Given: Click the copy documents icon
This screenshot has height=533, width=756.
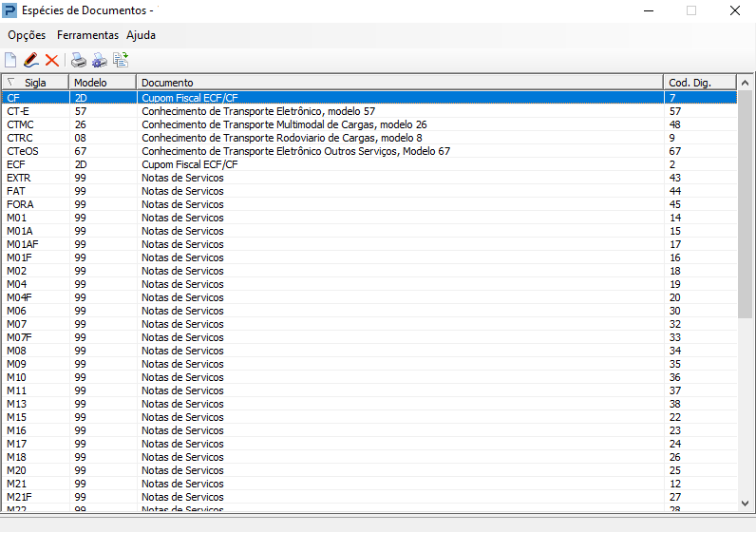Looking at the screenshot, I should 121,60.
